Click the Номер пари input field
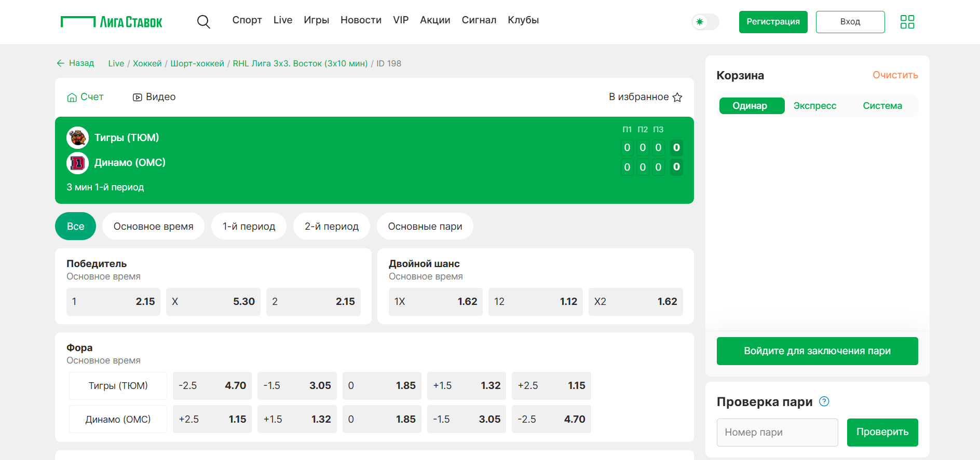 tap(777, 433)
